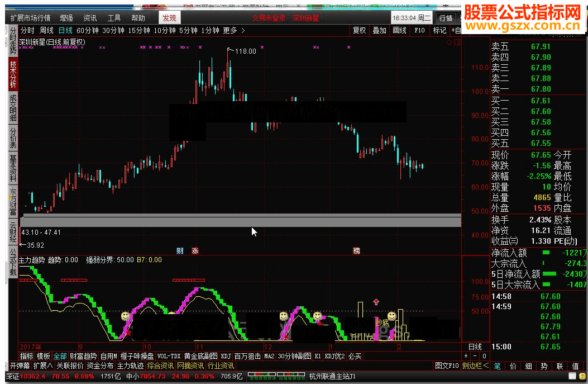
Task: Select the 30分钟副图 indicator tab
Action: 294,356
